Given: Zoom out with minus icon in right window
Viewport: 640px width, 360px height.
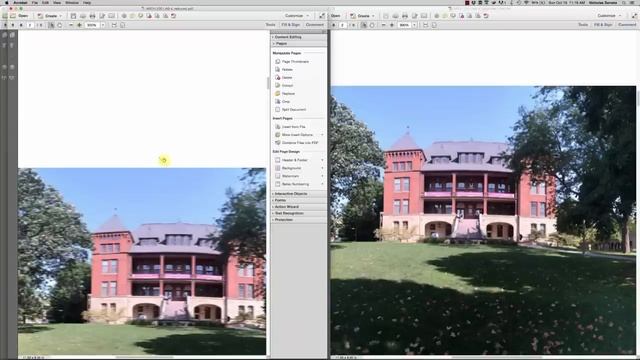Looking at the screenshot, I should [384, 25].
